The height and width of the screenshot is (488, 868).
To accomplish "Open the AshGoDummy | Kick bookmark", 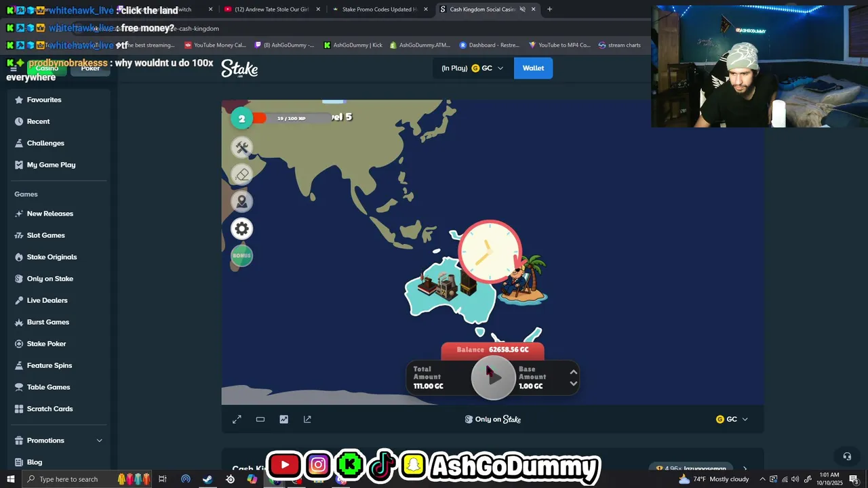I will click(x=353, y=45).
